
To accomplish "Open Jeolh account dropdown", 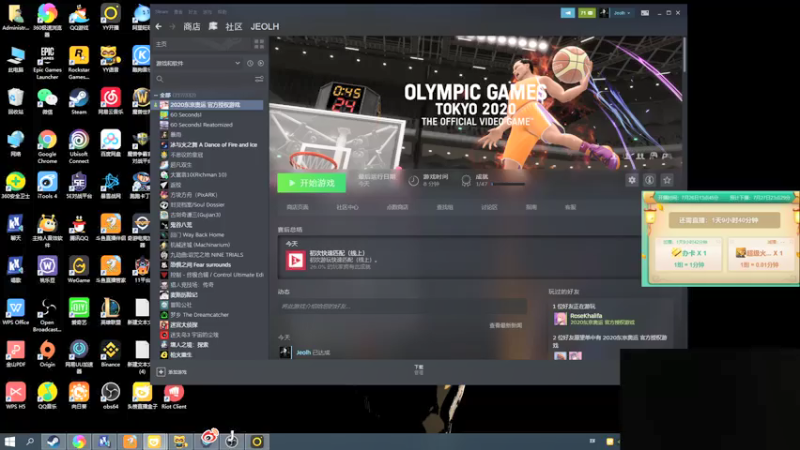I will click(x=621, y=13).
